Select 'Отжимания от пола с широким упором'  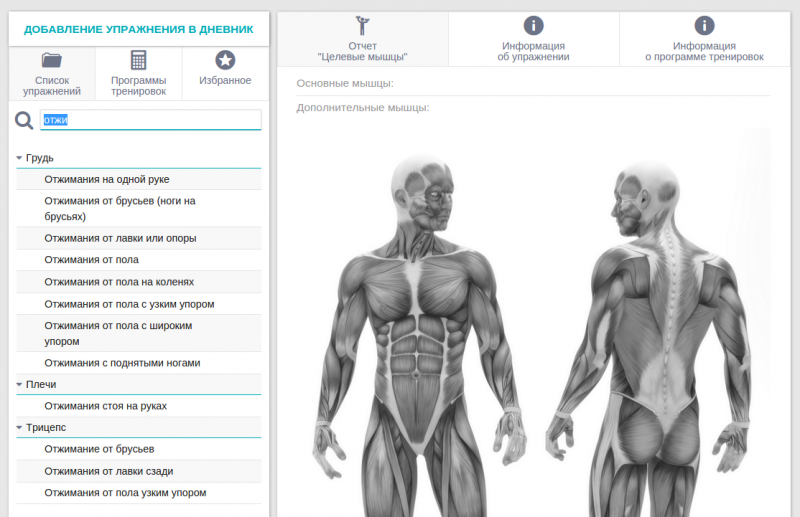[139, 333]
